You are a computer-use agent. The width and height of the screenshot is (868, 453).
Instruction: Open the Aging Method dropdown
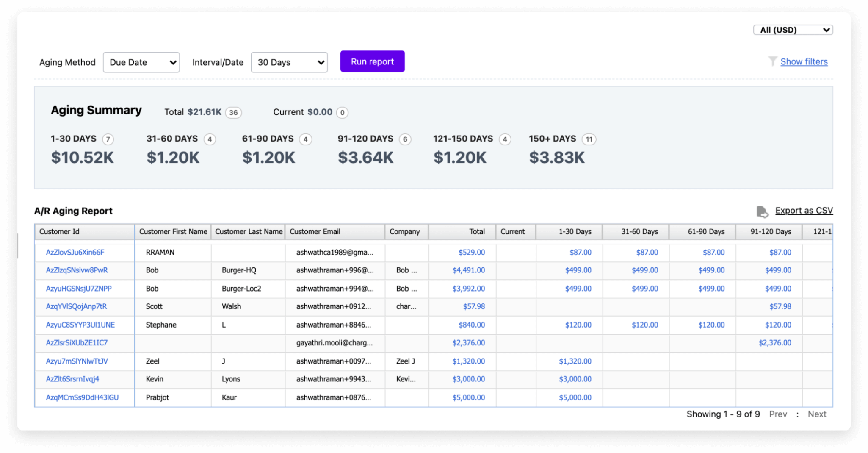(x=141, y=62)
